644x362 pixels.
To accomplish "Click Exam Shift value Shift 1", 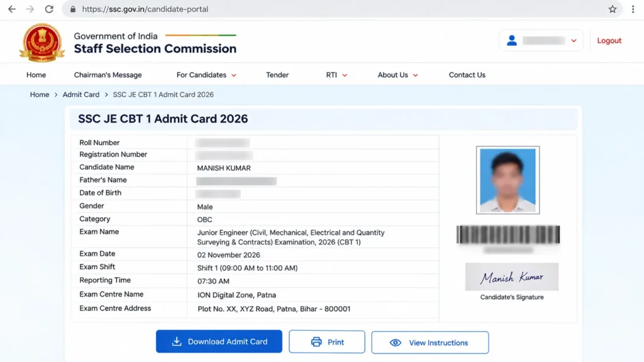I will [x=247, y=268].
